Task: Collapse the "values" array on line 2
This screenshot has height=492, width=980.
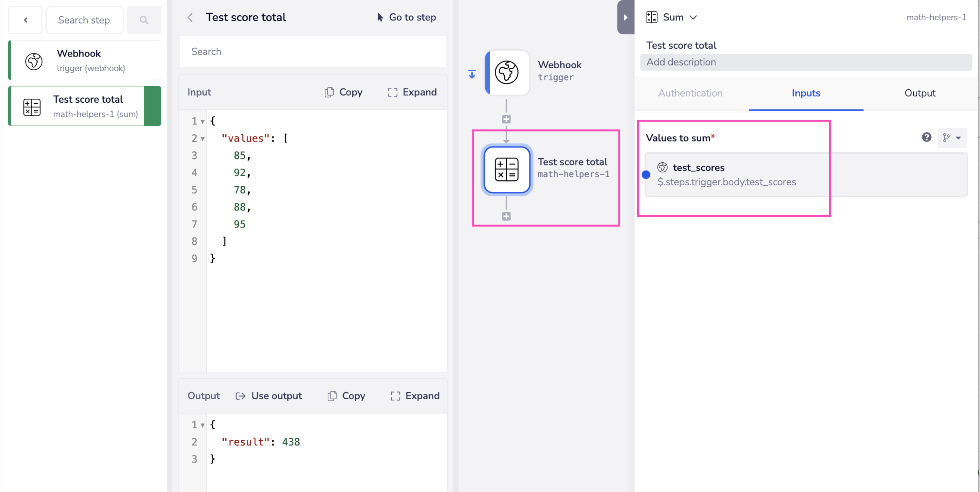Action: pyautogui.click(x=203, y=139)
